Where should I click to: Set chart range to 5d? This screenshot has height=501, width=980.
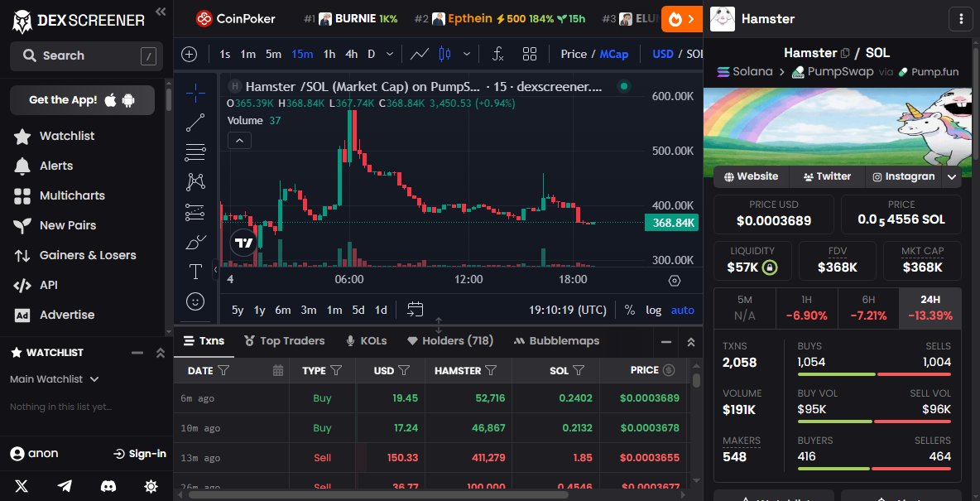[358, 310]
